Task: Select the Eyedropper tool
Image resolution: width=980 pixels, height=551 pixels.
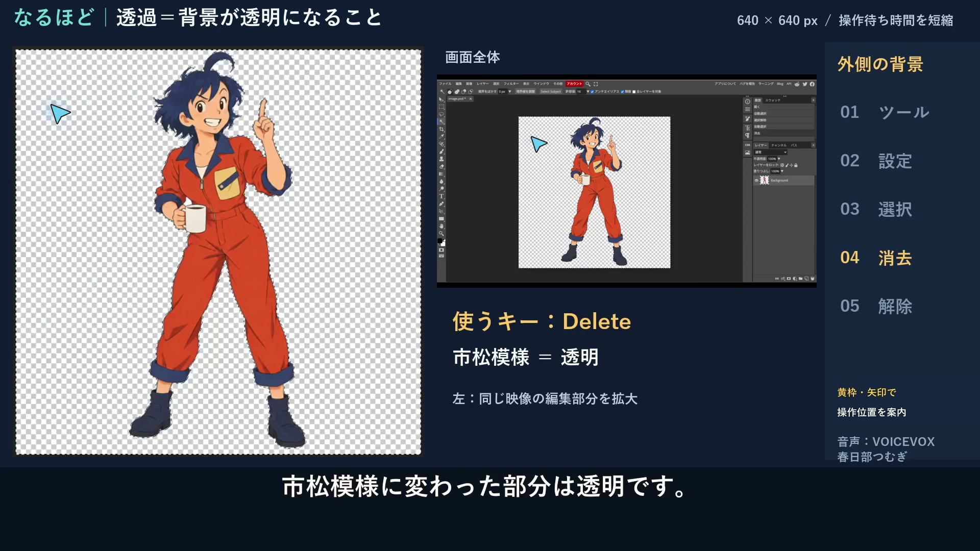Action: [442, 136]
